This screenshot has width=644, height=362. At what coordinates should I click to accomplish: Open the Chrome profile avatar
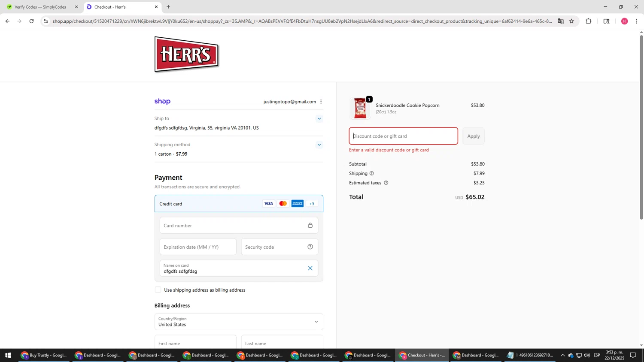pyautogui.click(x=625, y=21)
